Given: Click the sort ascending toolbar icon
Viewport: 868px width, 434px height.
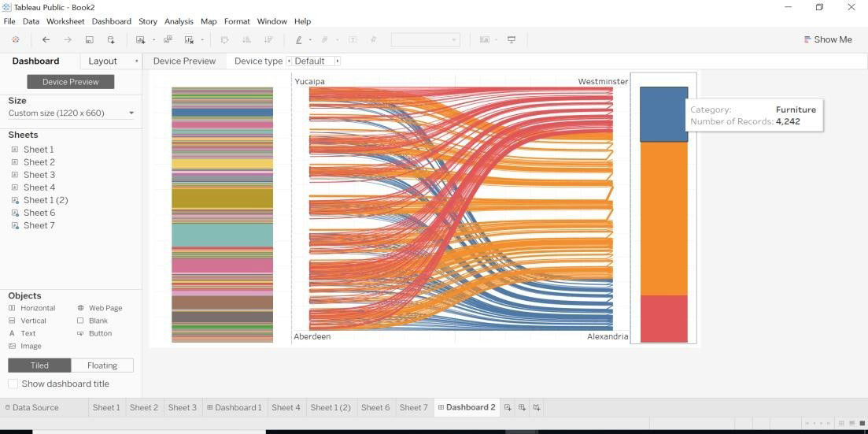Looking at the screenshot, I should 247,40.
